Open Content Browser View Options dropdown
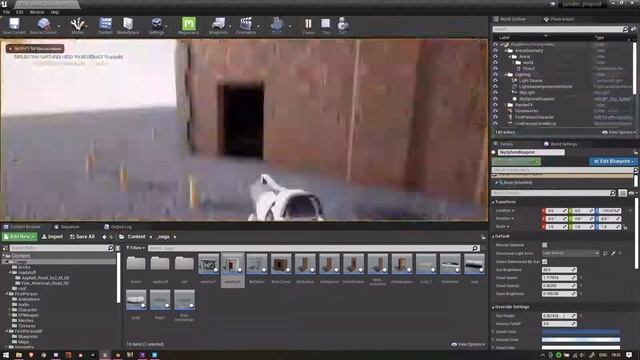This screenshot has height=360, width=640. [x=468, y=344]
